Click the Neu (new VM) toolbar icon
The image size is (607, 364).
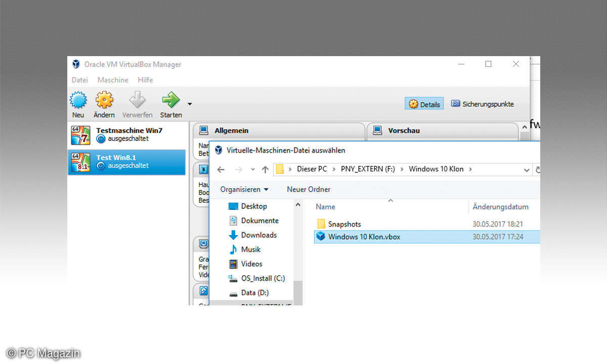point(78,100)
